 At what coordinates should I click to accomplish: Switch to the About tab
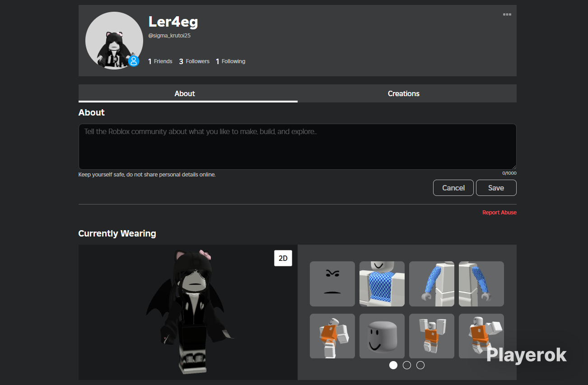(x=188, y=93)
